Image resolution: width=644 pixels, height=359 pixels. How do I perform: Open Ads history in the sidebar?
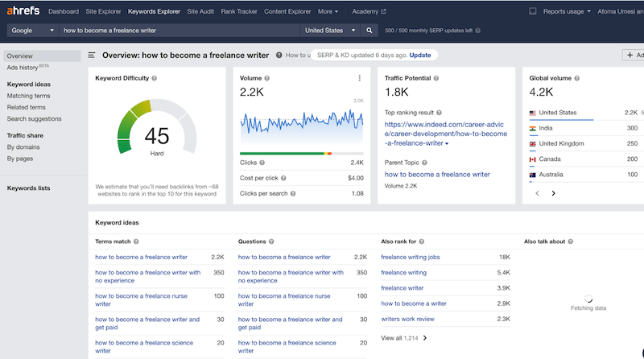(x=27, y=68)
